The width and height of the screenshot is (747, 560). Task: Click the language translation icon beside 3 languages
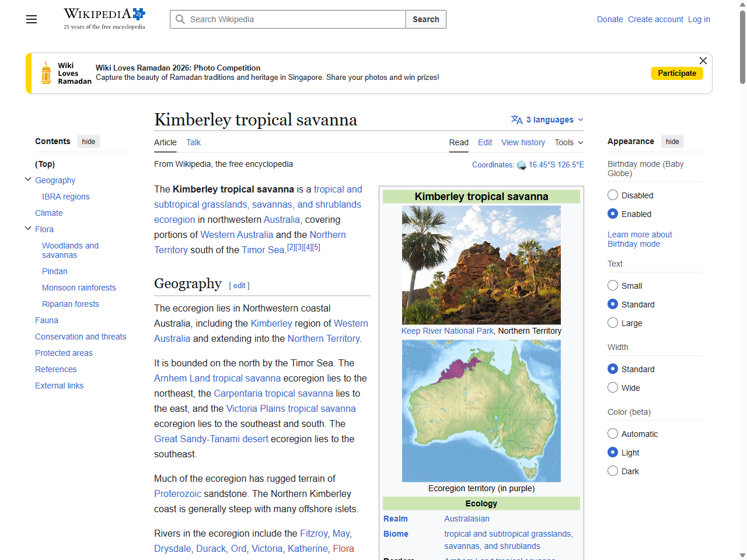tap(516, 120)
